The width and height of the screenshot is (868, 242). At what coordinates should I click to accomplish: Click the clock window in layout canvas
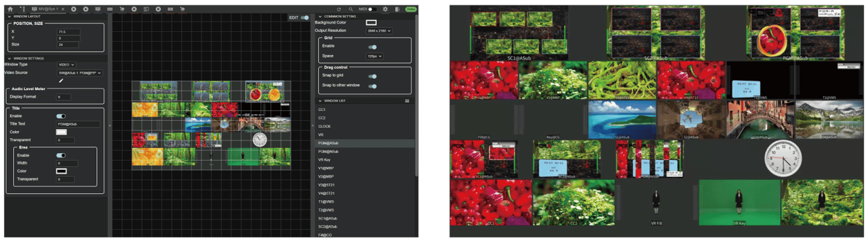[x=260, y=140]
